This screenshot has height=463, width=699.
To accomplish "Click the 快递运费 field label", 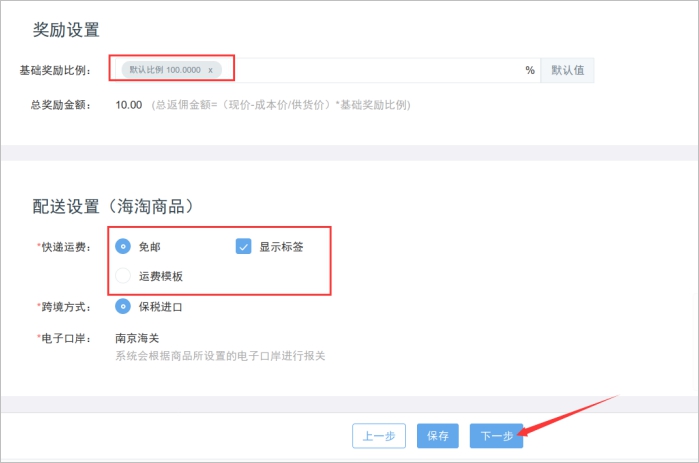I will point(64,247).
